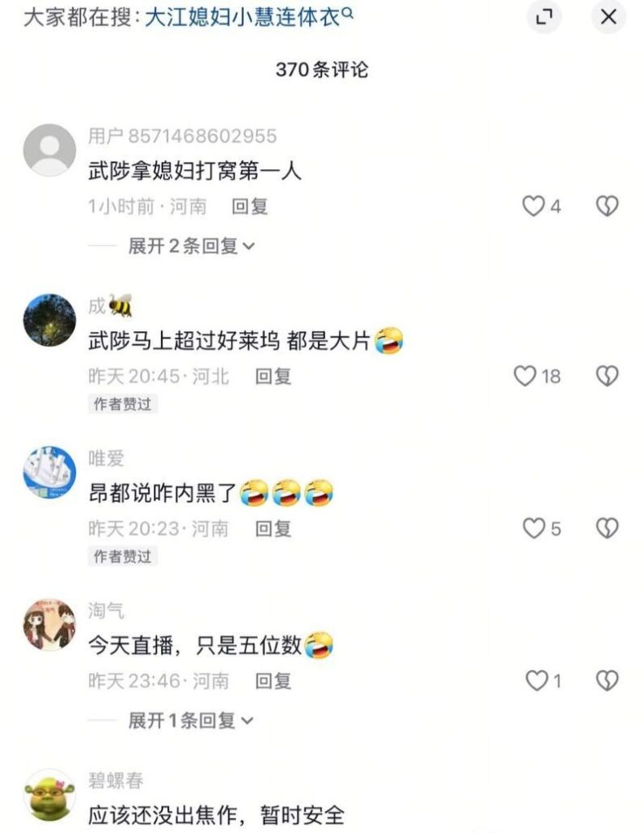
Task: Open 成's tree avatar profile
Action: click(x=50, y=320)
